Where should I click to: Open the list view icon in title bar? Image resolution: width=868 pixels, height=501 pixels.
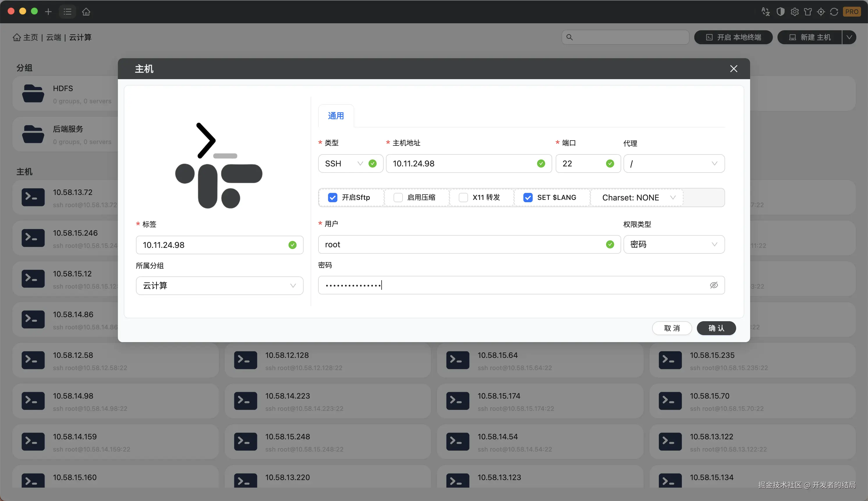click(68, 12)
